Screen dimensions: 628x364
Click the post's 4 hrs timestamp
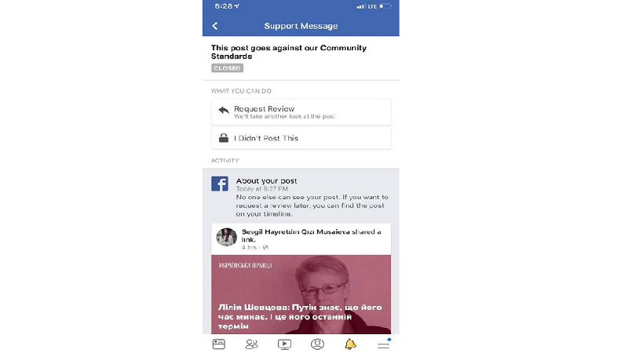click(x=249, y=247)
